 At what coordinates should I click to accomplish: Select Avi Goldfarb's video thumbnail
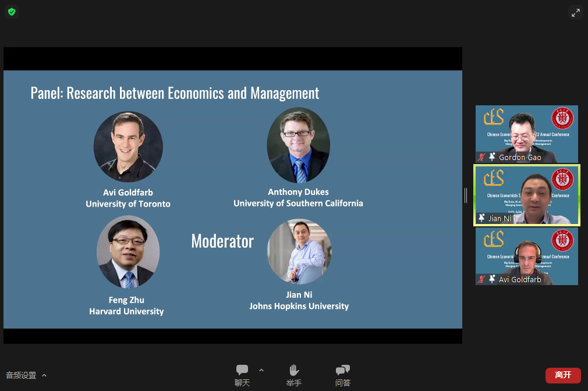coord(526,255)
